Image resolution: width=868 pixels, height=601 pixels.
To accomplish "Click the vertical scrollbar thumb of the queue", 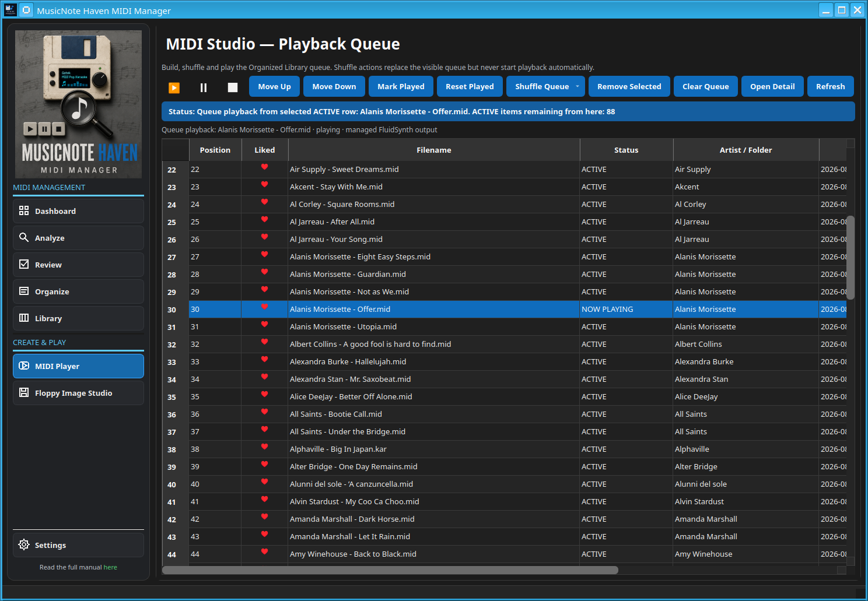I will (x=850, y=258).
